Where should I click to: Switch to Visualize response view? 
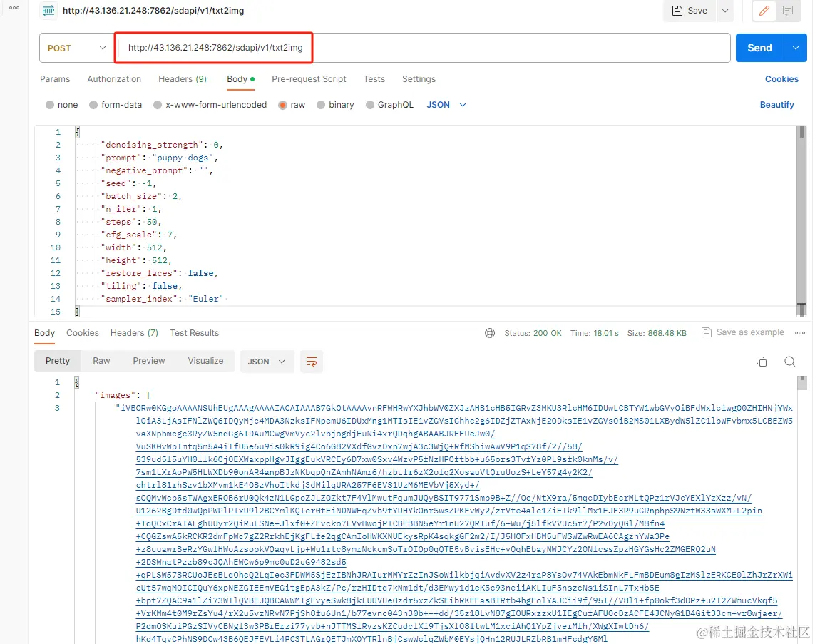(x=205, y=361)
